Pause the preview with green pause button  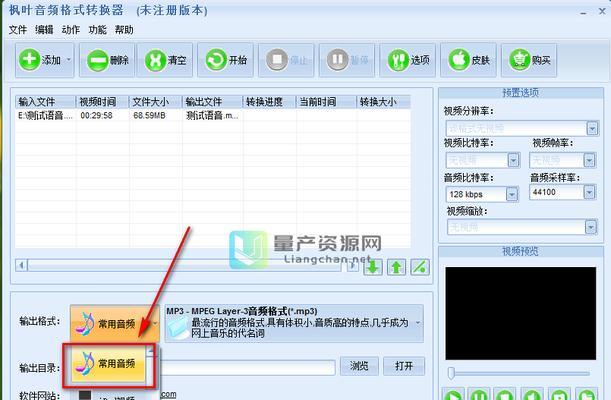[479, 394]
